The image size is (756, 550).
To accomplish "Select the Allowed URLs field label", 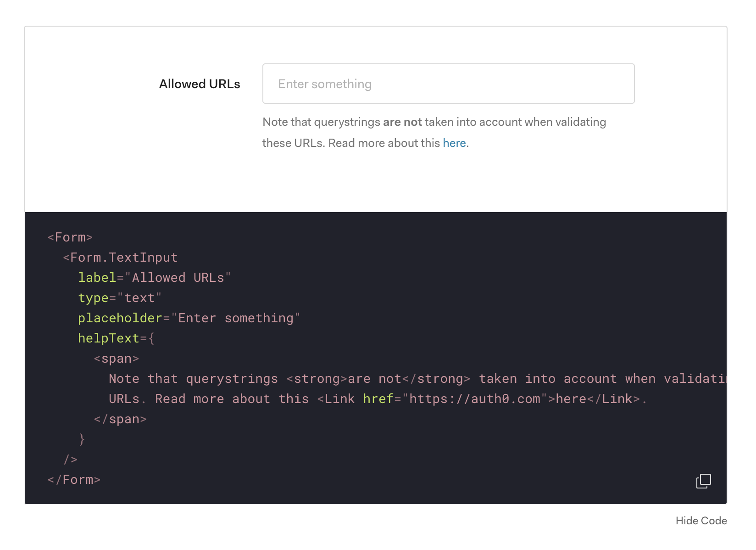I will (200, 84).
